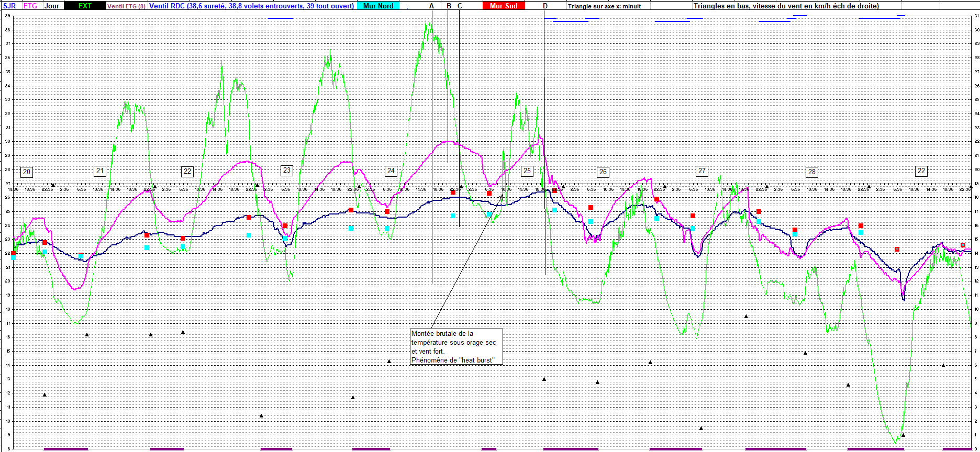Click the Ventil ETG (8) label
The width and height of the screenshot is (980, 452).
(126, 6)
